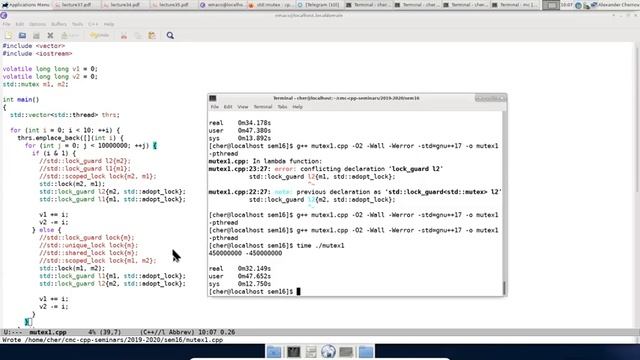
Task: Click 'real 0m32.149s' line in Terminal
Action: (x=240, y=269)
